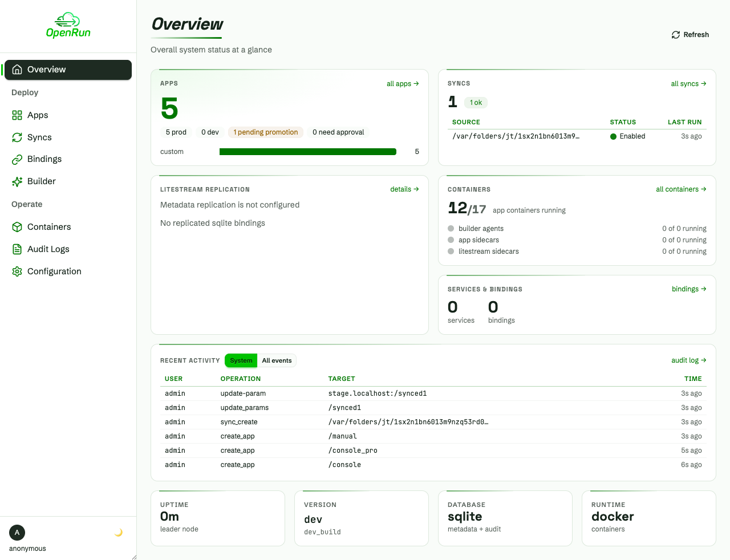Click the /console_pro target cell
730x560 pixels.
pyautogui.click(x=353, y=451)
